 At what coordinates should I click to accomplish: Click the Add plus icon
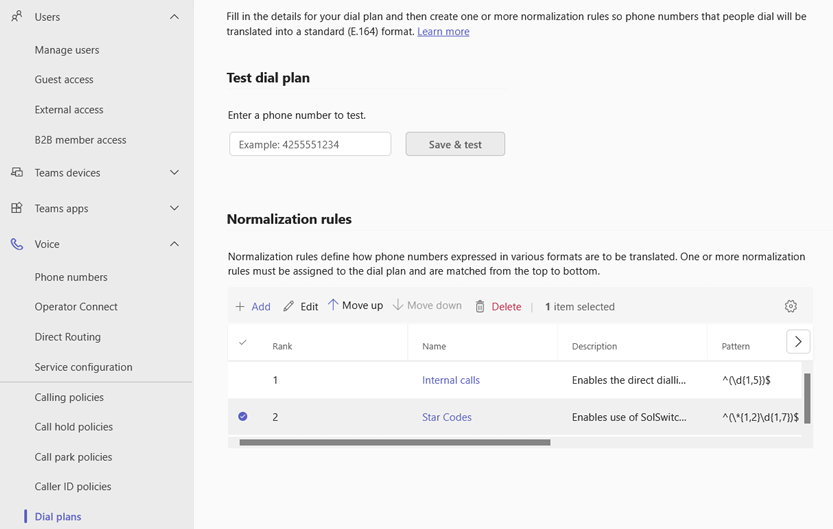pyautogui.click(x=240, y=306)
